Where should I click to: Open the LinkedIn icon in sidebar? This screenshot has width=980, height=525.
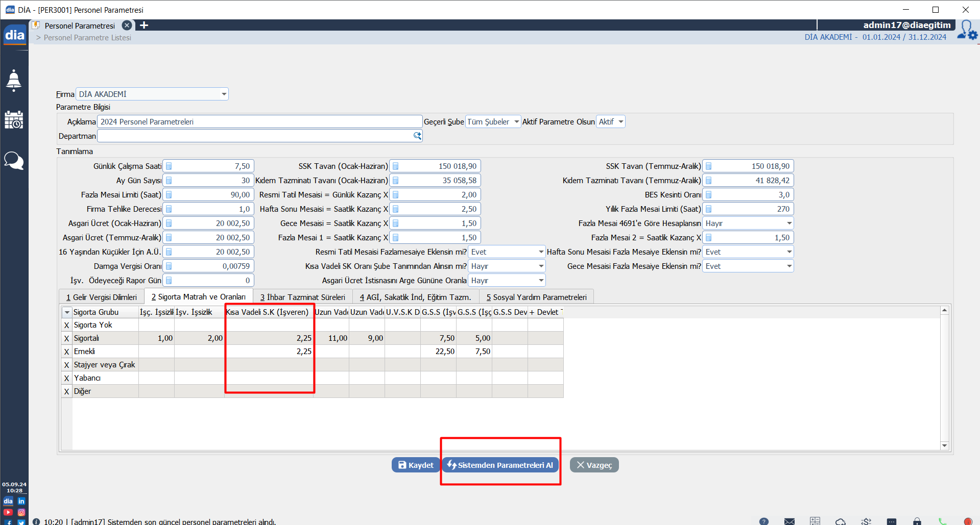pos(21,501)
